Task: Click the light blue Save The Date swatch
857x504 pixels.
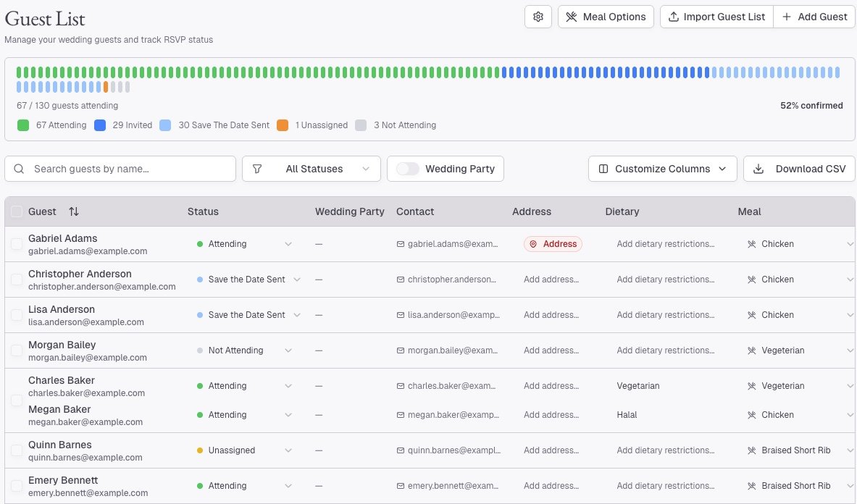Action: point(165,125)
